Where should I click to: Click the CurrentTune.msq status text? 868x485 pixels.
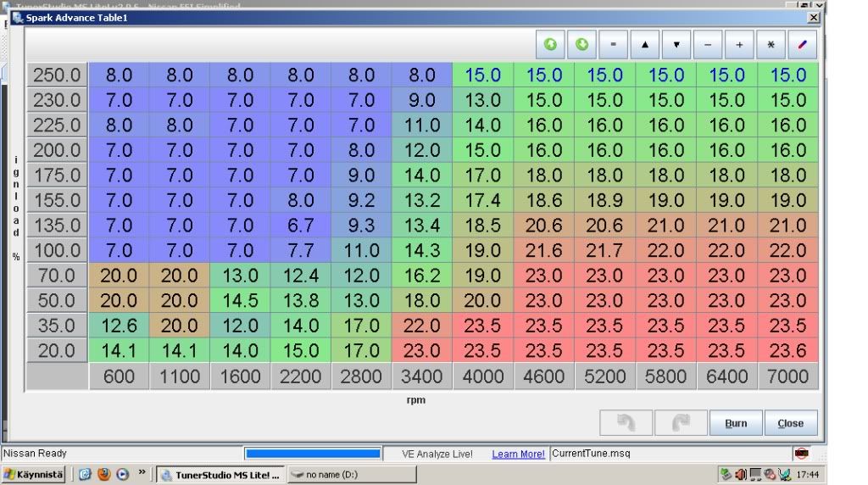[x=591, y=454]
